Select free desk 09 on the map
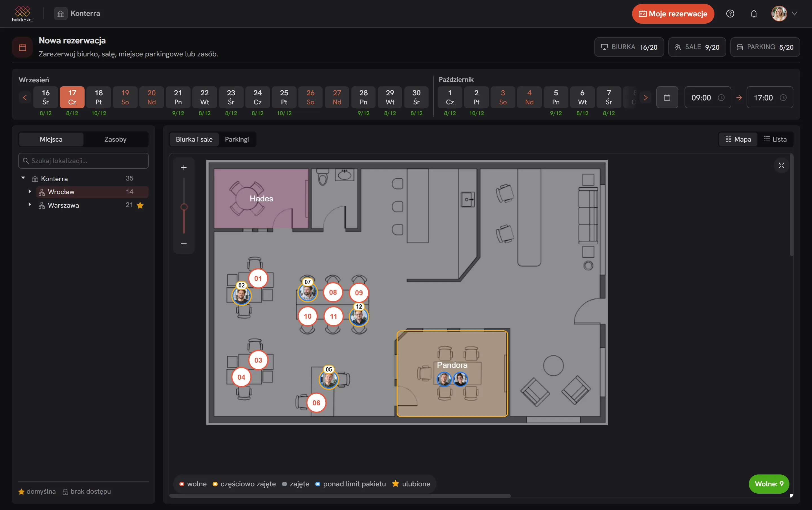The image size is (812, 510). (x=359, y=293)
